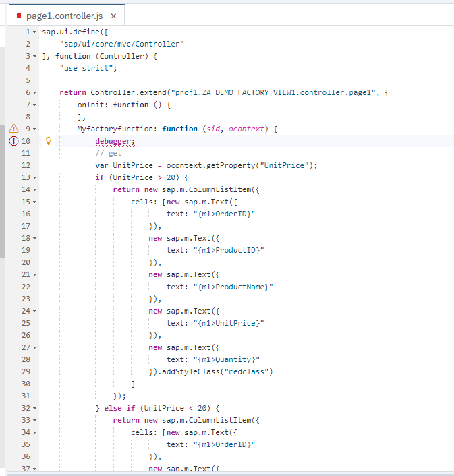
Task: Click the sid parameter on line 9
Action: [x=213, y=129]
